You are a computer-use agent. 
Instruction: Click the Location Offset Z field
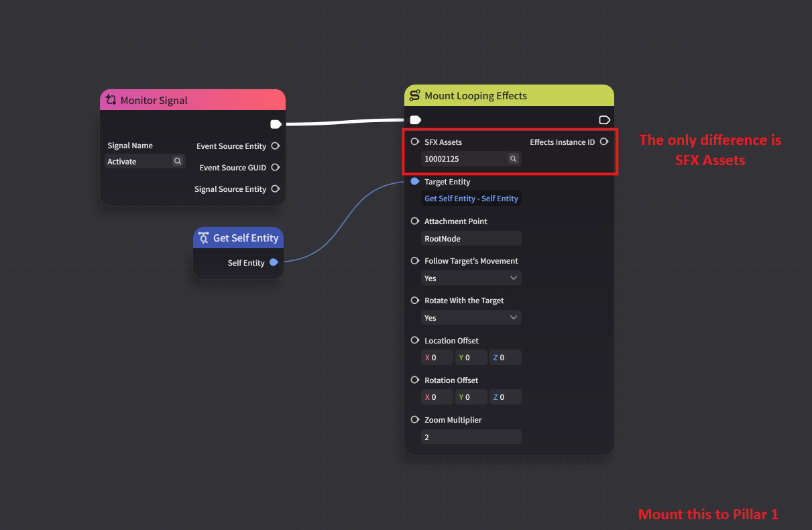coord(506,358)
